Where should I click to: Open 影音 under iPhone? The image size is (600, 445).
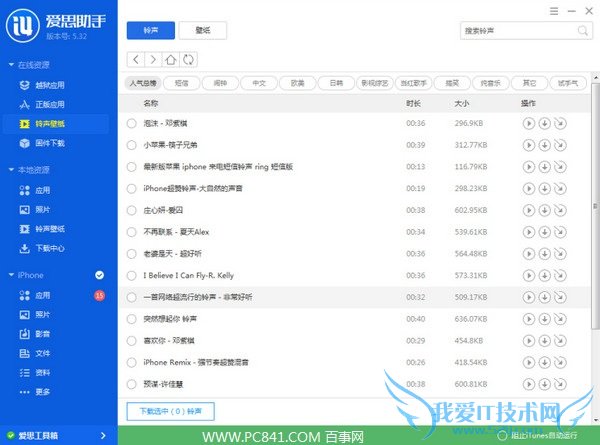coord(35,334)
